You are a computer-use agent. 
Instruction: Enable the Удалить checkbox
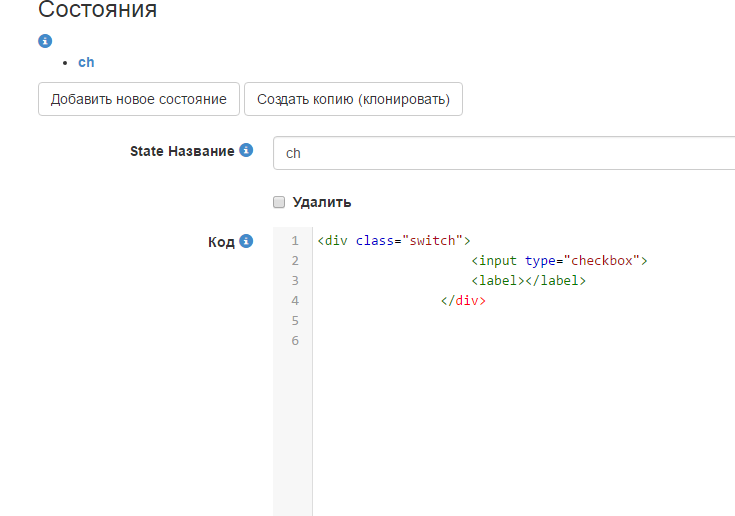280,202
